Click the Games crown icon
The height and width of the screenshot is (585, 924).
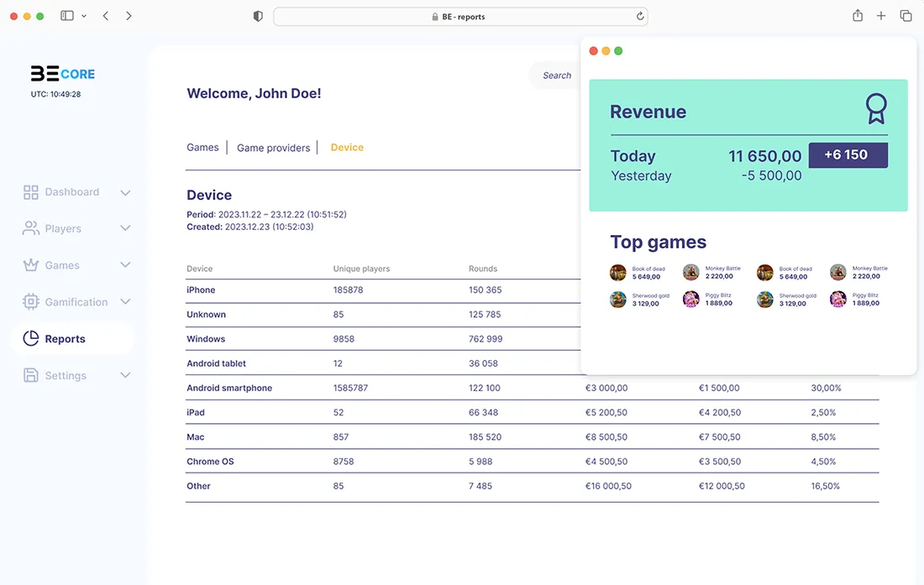(31, 265)
